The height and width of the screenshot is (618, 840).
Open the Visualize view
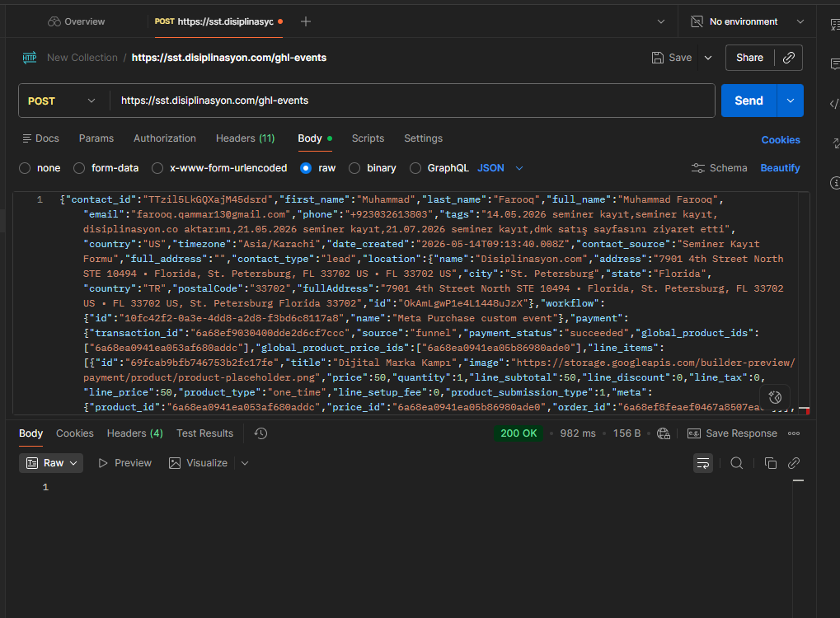coord(198,463)
